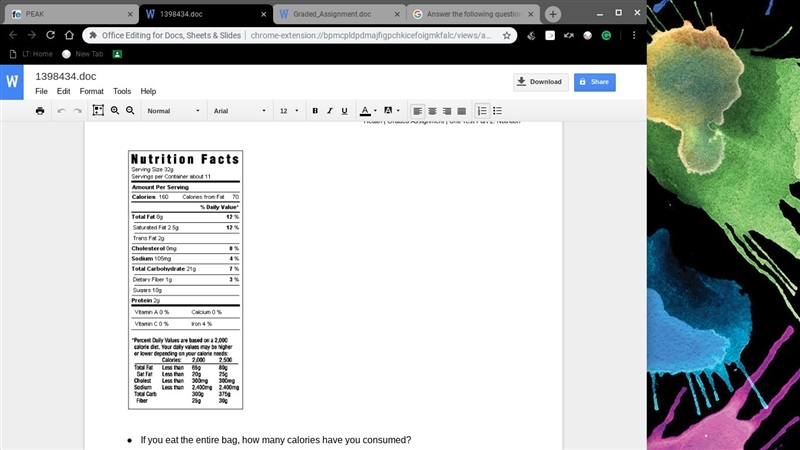Print the document with the printer icon
The width and height of the screenshot is (800, 450).
tap(40, 111)
